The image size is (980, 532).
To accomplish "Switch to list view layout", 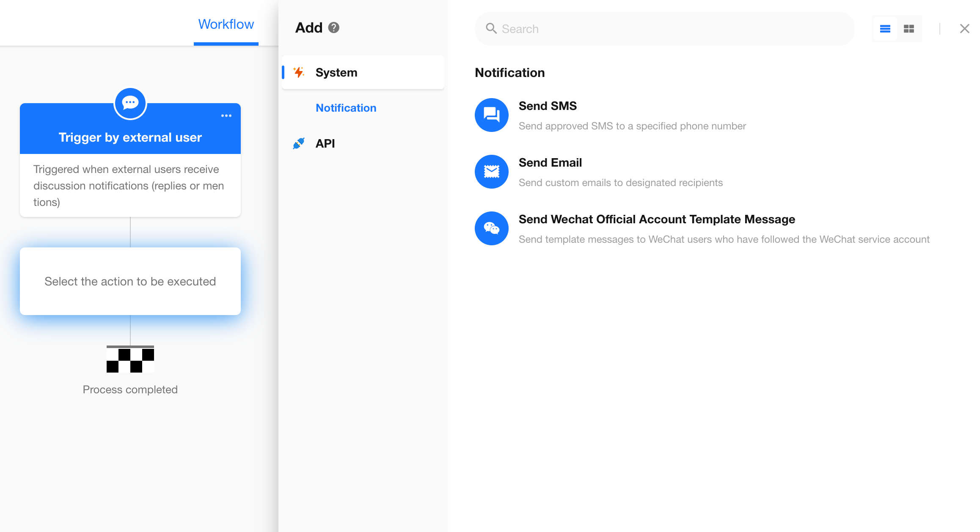I will (x=885, y=29).
